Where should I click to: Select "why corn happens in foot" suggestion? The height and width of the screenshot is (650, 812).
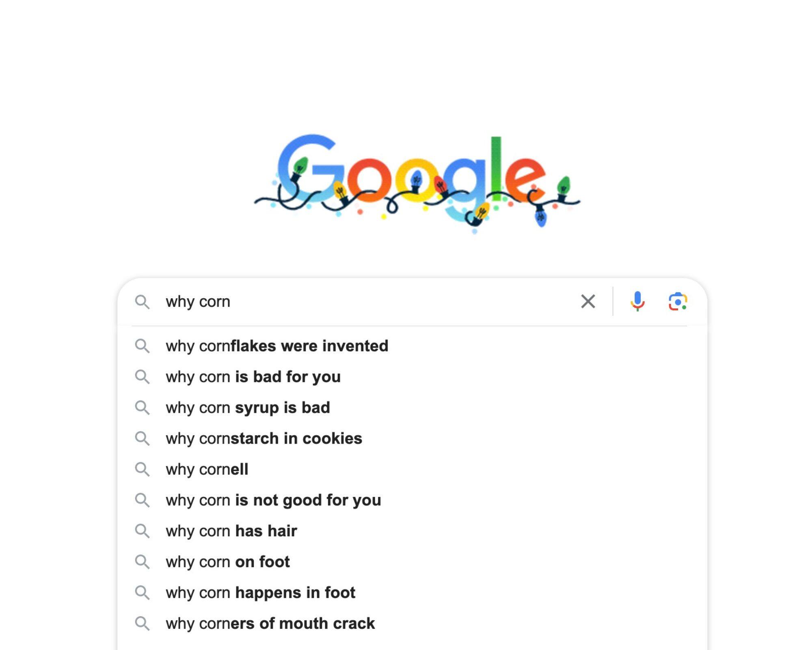click(260, 593)
